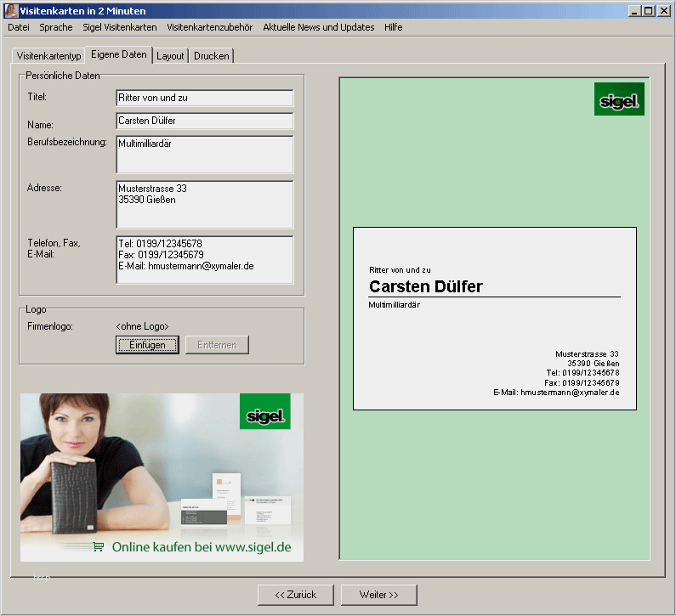Switch to the Drucken tab
Image resolution: width=676 pixels, height=616 pixels.
(211, 56)
